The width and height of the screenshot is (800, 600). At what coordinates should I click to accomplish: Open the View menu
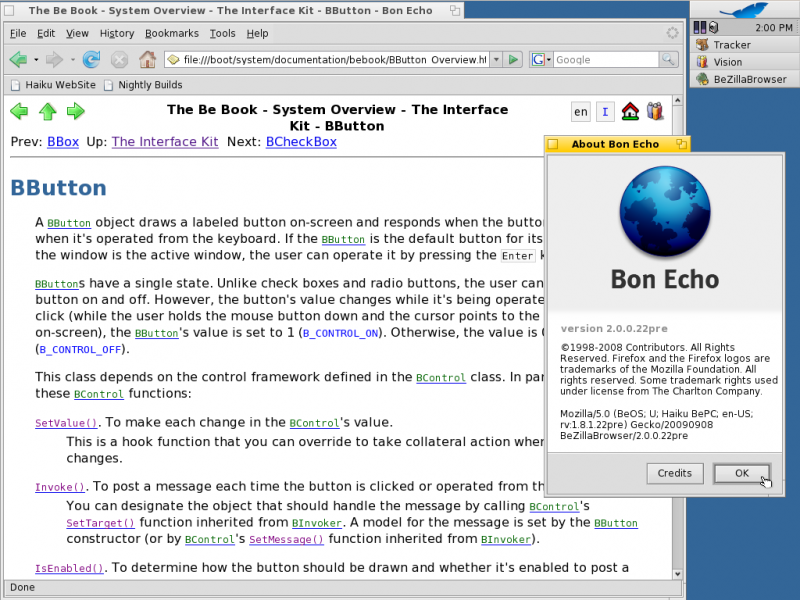click(77, 33)
